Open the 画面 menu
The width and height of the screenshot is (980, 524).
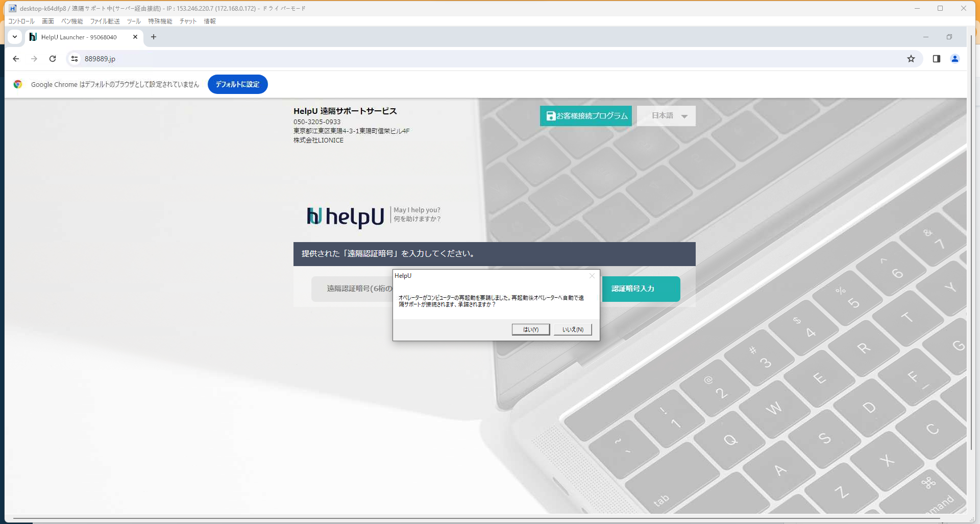(48, 21)
